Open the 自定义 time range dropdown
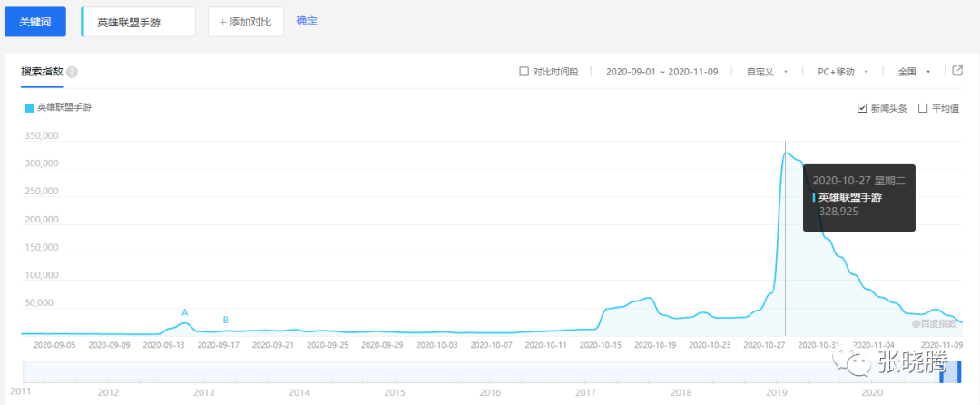 [x=766, y=72]
